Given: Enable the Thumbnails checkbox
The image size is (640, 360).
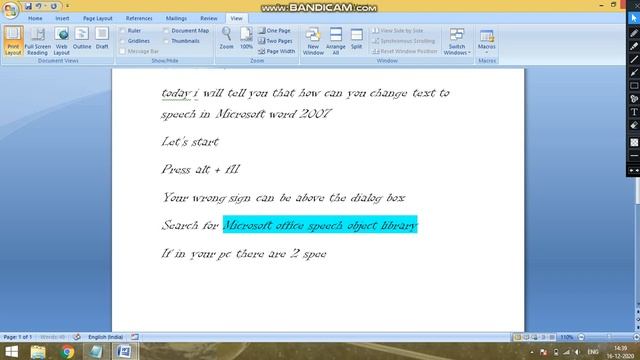Looking at the screenshot, I should [166, 41].
